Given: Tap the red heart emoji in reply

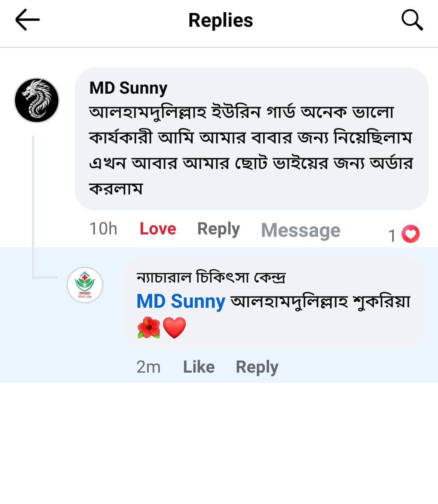Looking at the screenshot, I should (x=174, y=328).
